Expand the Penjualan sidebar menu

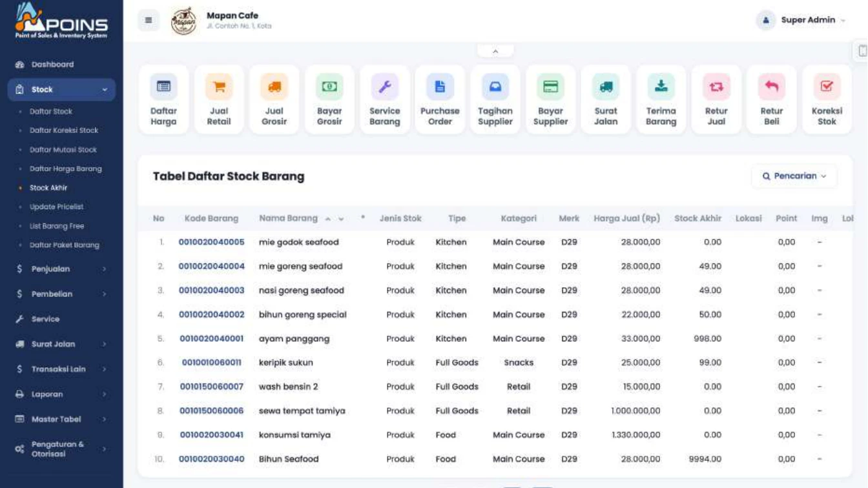click(62, 269)
